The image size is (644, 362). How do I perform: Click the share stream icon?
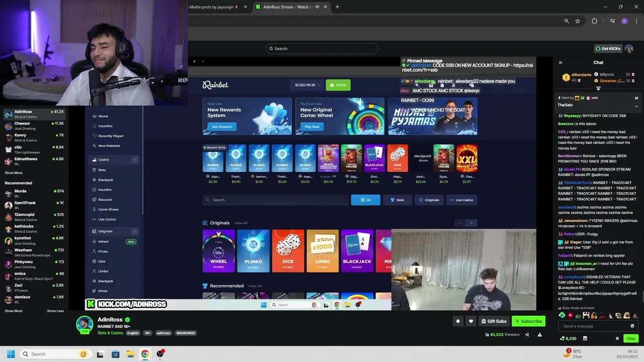[x=527, y=335]
